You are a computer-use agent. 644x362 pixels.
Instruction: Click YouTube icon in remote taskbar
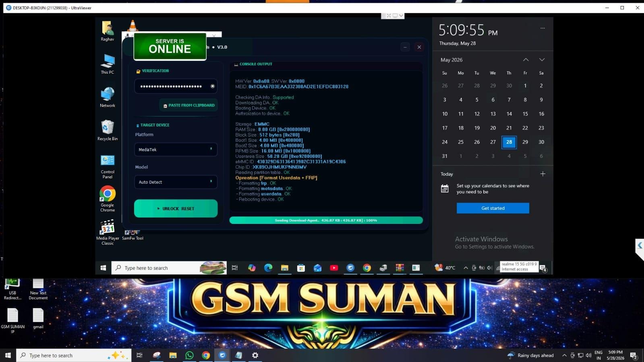click(334, 268)
